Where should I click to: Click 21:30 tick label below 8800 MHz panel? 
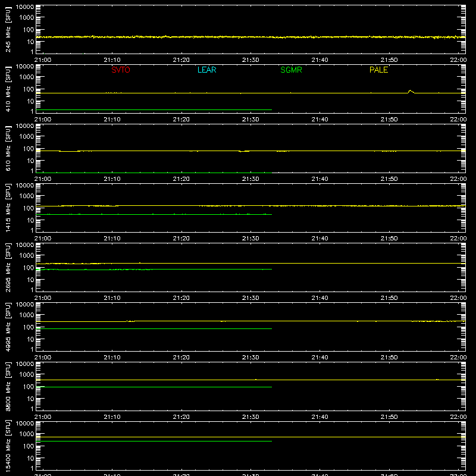250,417
